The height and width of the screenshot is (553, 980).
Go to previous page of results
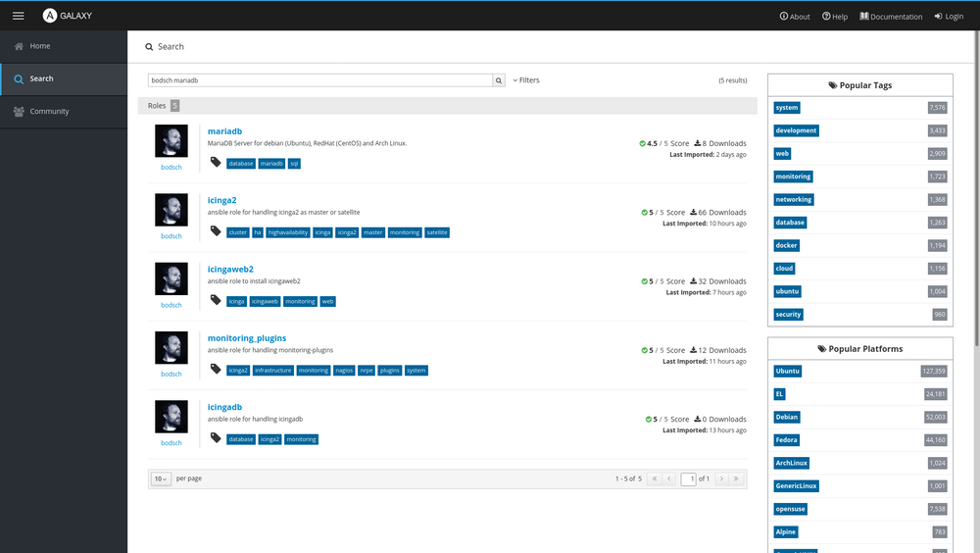[x=668, y=478]
